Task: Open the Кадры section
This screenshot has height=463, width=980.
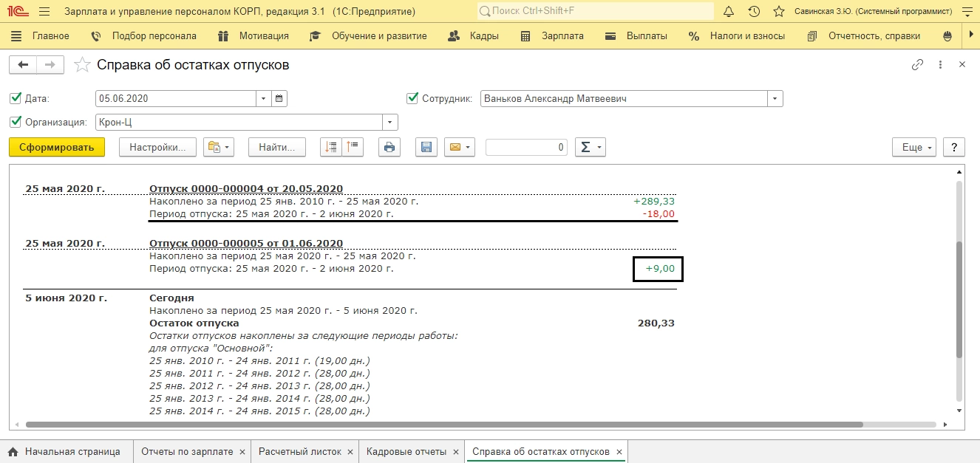Action: [x=474, y=35]
